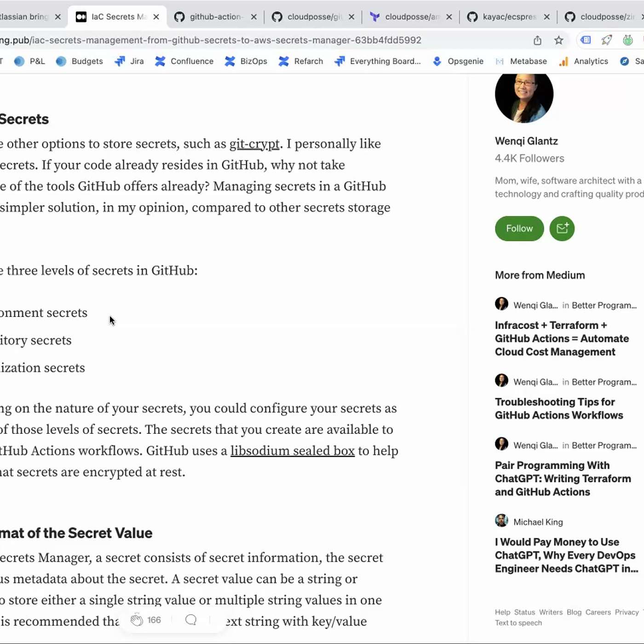Subscribe via the envelope icon button

(x=562, y=229)
